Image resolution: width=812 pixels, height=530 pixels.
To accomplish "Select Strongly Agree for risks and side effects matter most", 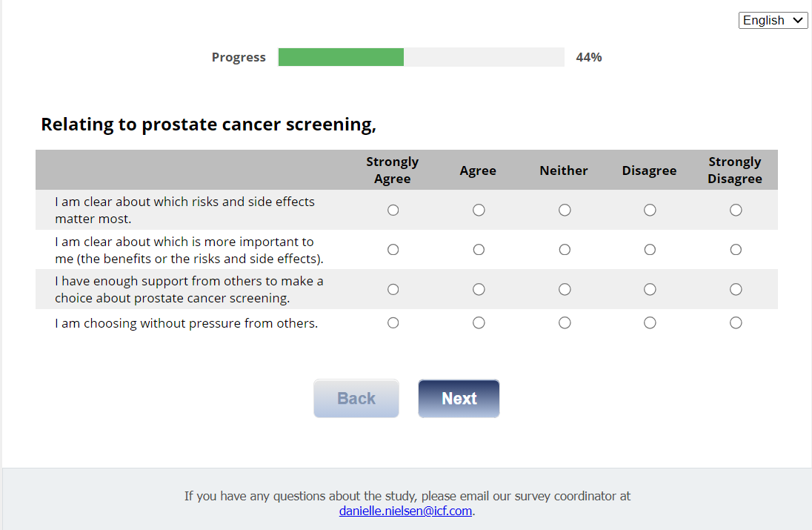I will tap(393, 211).
